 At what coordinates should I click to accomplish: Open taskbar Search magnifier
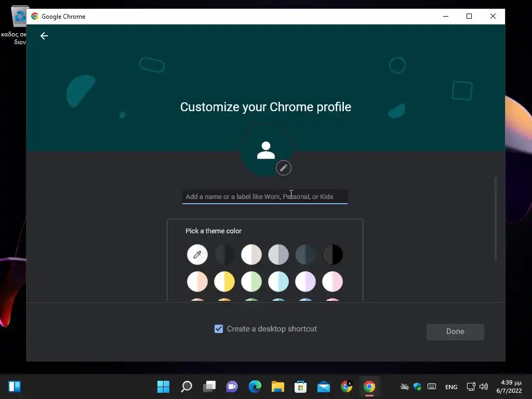tap(187, 387)
